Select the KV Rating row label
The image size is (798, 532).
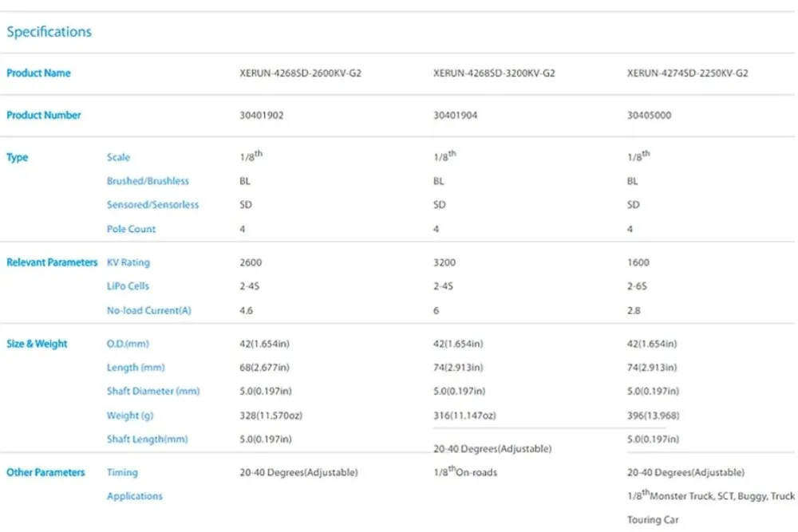pos(128,262)
